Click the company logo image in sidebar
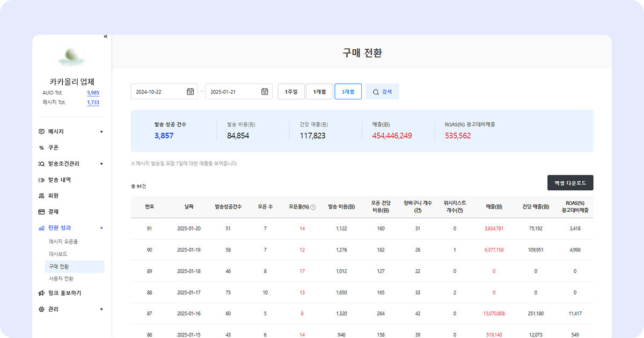This screenshot has height=338, width=644. click(x=72, y=56)
